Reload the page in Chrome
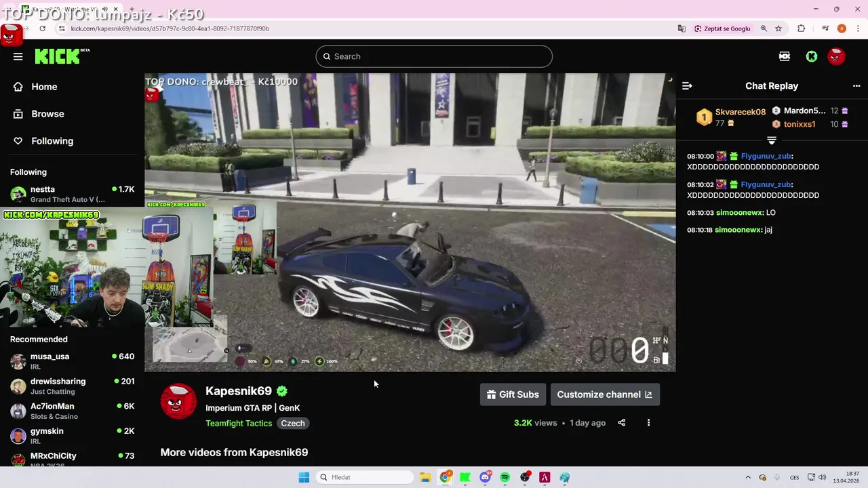The height and width of the screenshot is (488, 868). click(x=43, y=28)
